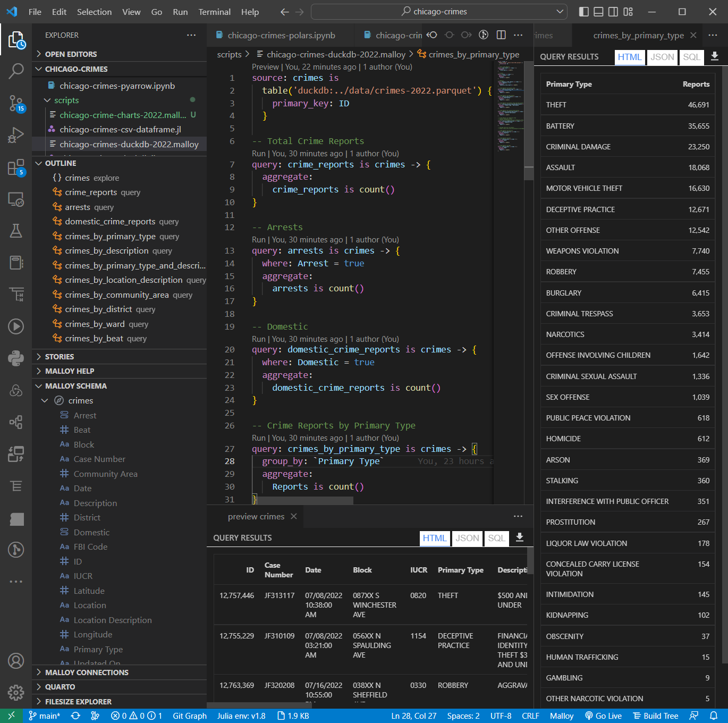Switch to chicago-crimes-polars.ipynb tab
The width and height of the screenshot is (728, 723).
click(x=281, y=36)
